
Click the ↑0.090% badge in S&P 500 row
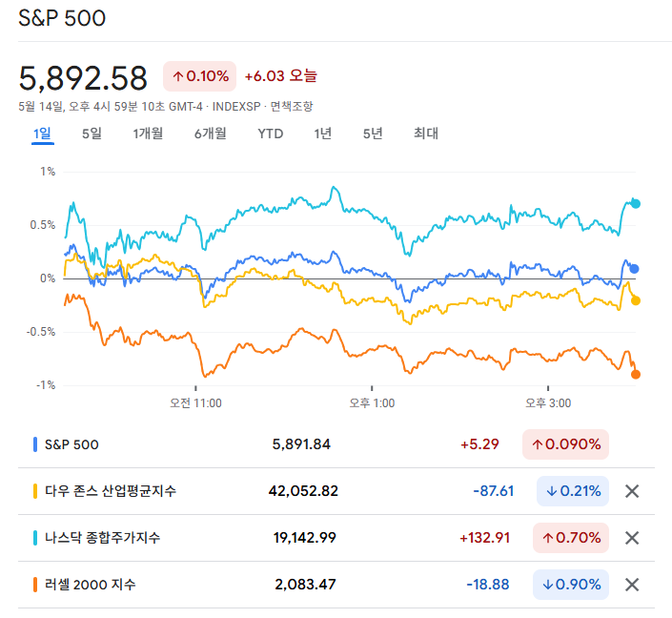click(565, 444)
